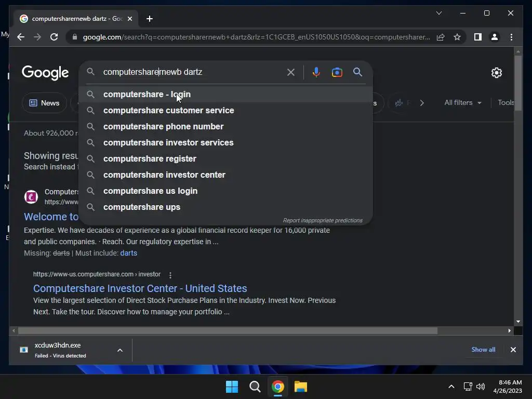532x399 pixels.
Task: Show more search filter chips
Action: coord(422,103)
